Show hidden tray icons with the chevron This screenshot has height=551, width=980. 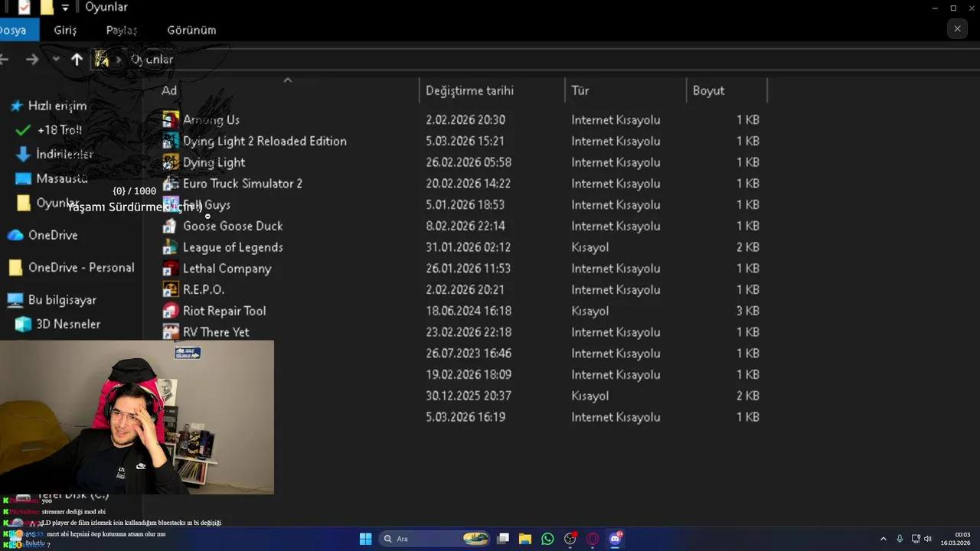[x=883, y=539]
